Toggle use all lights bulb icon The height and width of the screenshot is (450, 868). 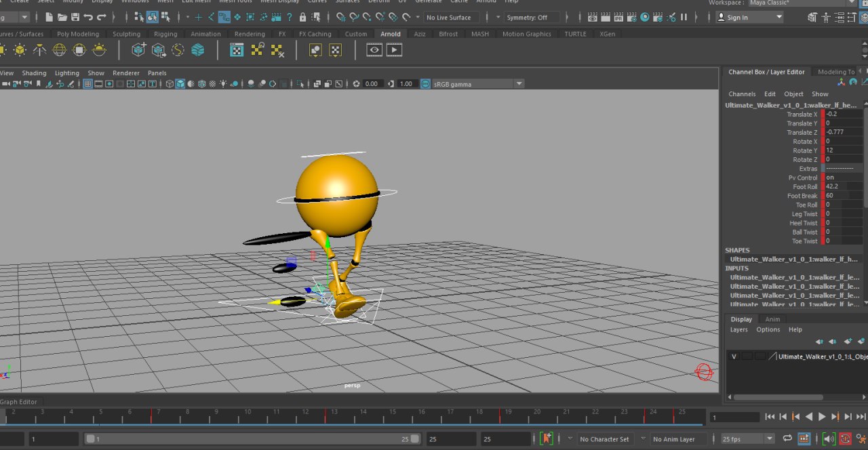223,83
